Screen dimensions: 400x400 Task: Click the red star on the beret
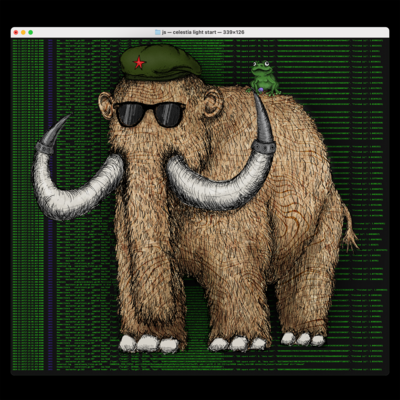[139, 62]
